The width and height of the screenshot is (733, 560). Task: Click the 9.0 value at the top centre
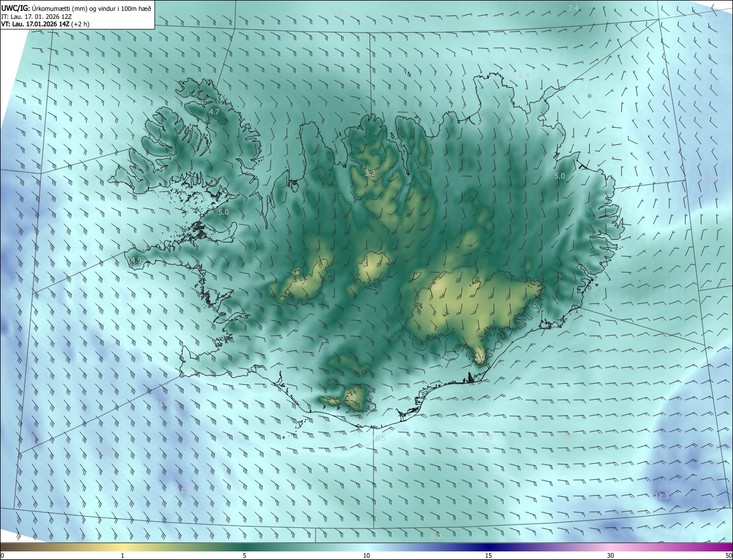pos(336,11)
